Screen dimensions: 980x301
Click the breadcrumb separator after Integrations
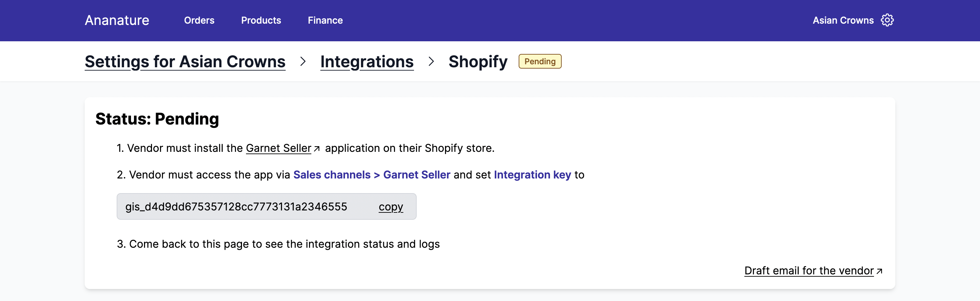432,61
